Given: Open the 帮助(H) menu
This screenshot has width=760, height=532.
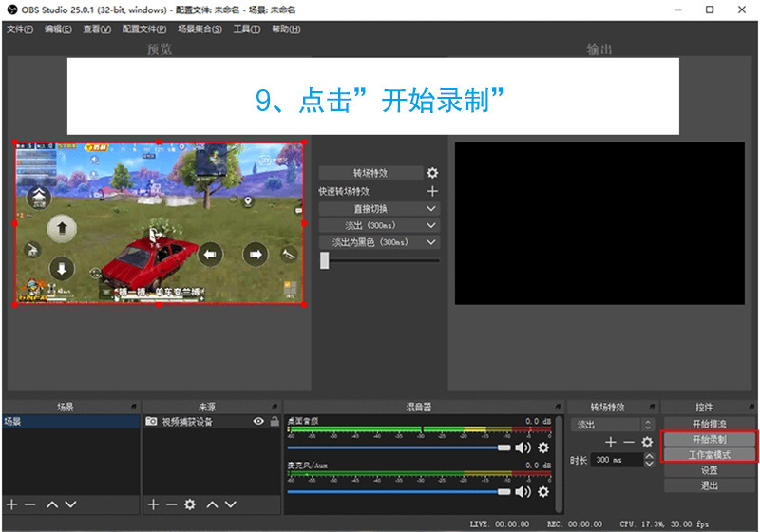Looking at the screenshot, I should [286, 29].
